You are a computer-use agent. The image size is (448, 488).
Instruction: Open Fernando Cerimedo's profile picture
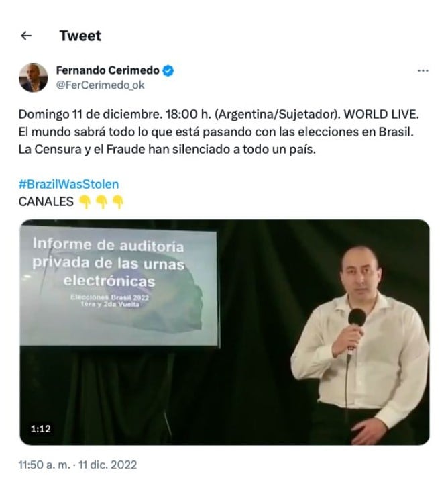pyautogui.click(x=34, y=77)
